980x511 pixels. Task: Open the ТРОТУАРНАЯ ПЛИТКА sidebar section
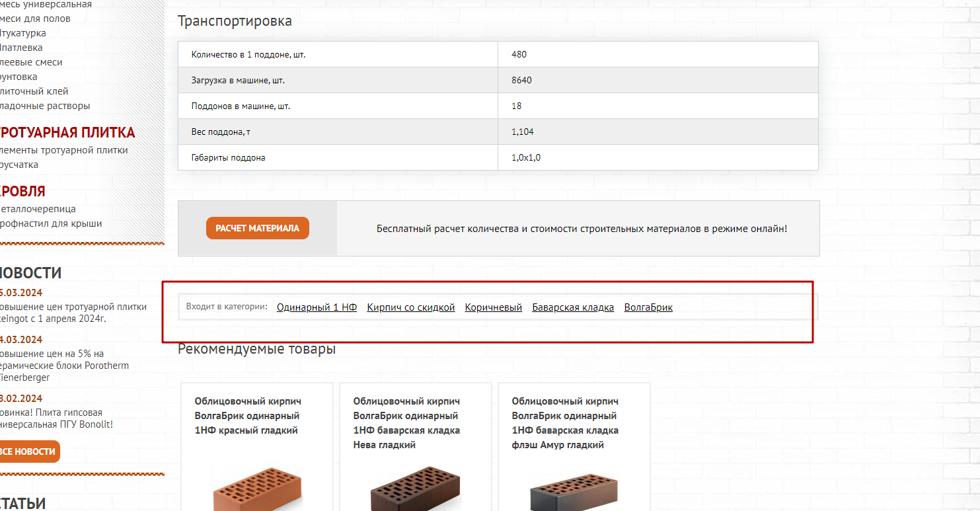click(x=66, y=133)
